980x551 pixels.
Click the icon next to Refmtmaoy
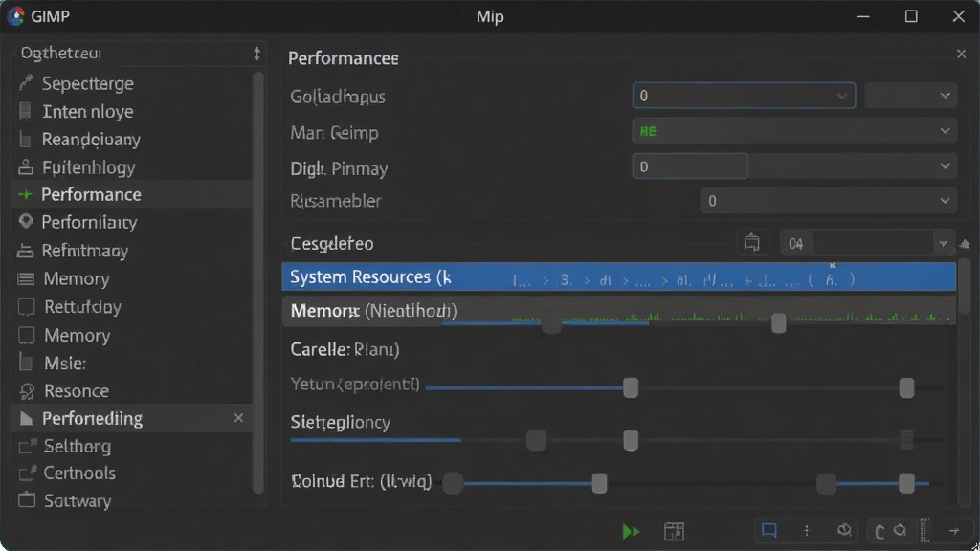(25, 251)
